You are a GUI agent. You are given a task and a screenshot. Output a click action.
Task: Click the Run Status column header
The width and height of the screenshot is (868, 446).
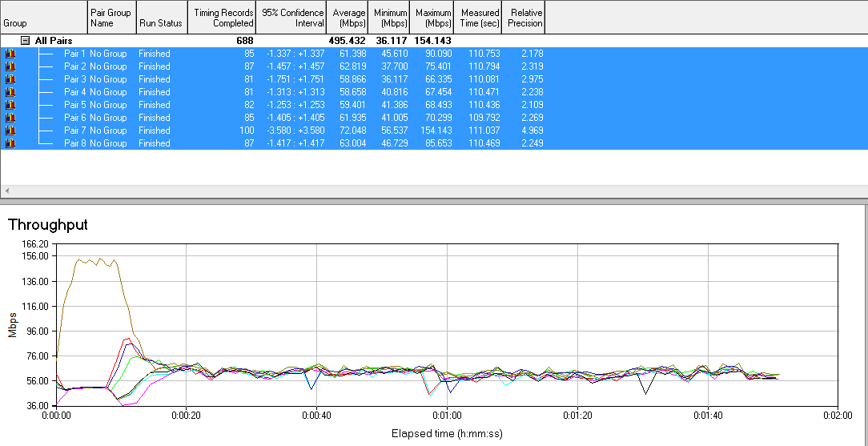coord(162,17)
